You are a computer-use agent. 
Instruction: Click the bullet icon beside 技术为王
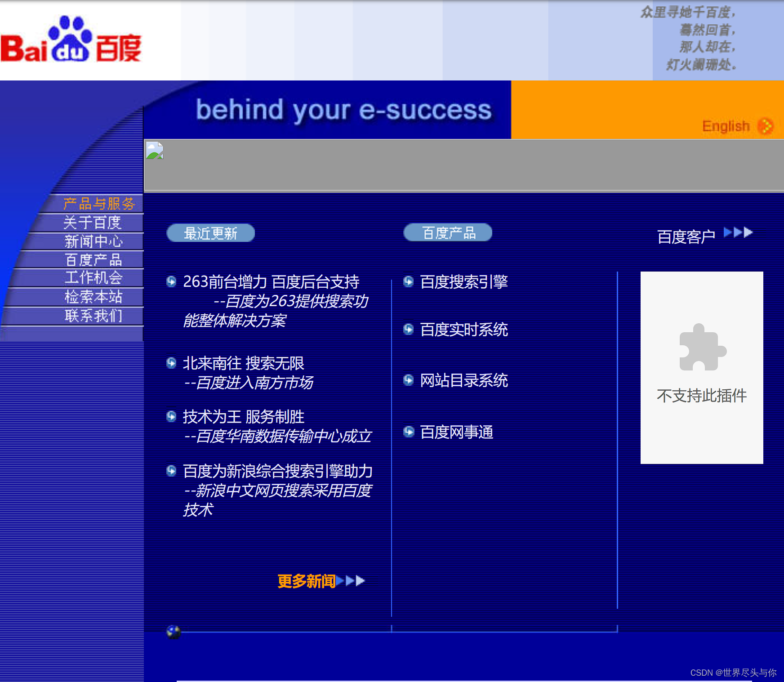click(x=171, y=416)
